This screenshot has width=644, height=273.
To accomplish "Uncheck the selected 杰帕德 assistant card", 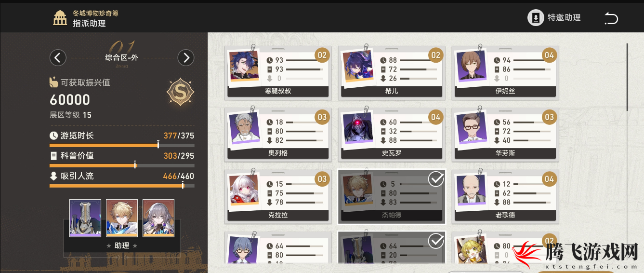I will tap(392, 196).
